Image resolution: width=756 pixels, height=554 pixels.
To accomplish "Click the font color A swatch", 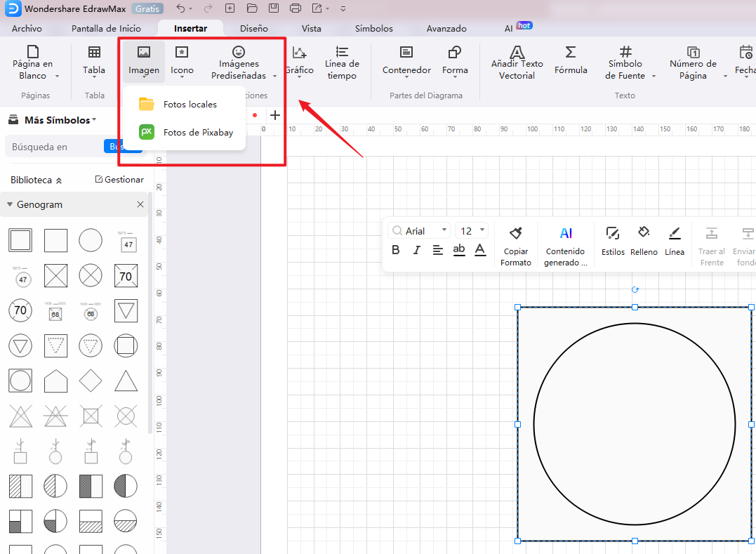I will (480, 250).
